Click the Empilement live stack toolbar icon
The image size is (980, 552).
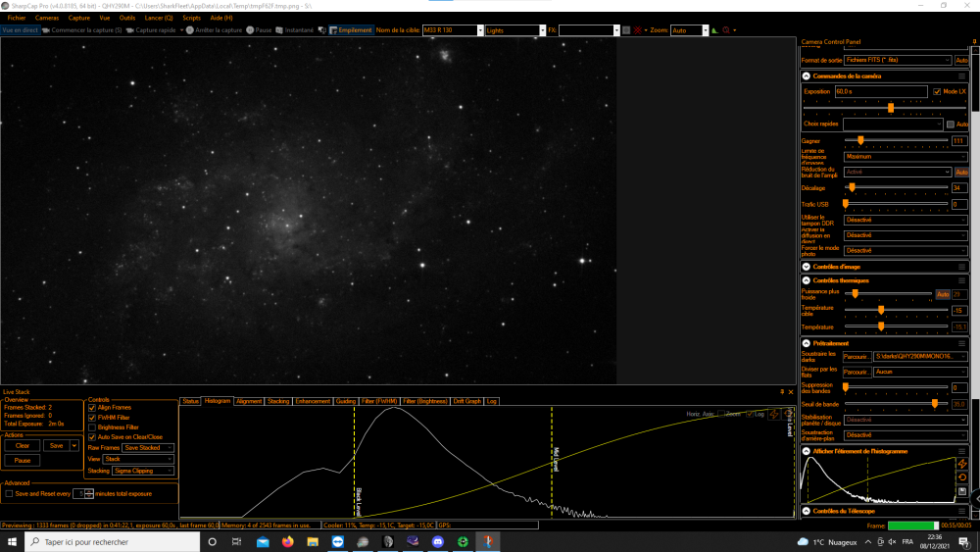pyautogui.click(x=333, y=30)
